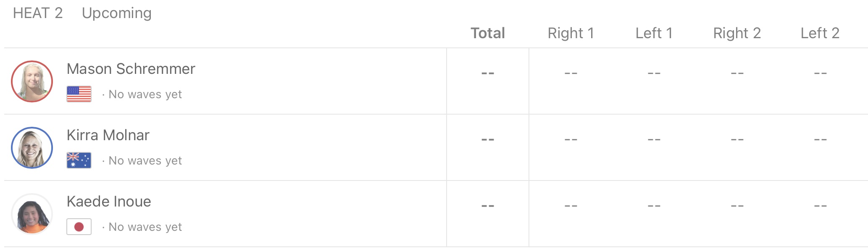Click Kirra Molnar's 'No waves yet' text
The width and height of the screenshot is (868, 251).
[145, 161]
